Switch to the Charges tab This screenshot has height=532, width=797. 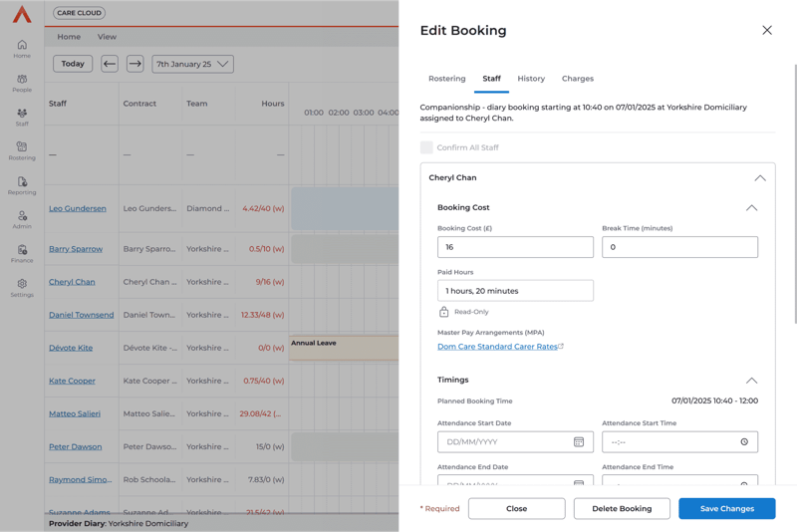[x=578, y=79]
